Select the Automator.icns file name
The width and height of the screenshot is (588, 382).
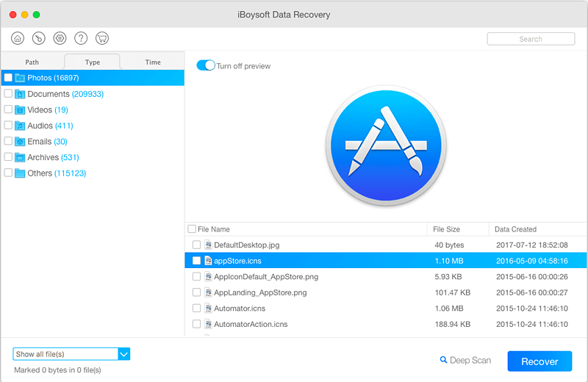point(240,309)
